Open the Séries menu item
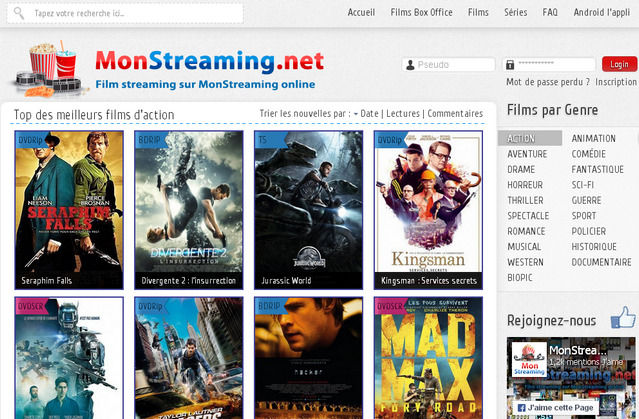Screen dimensions: 639x419 coord(516,13)
